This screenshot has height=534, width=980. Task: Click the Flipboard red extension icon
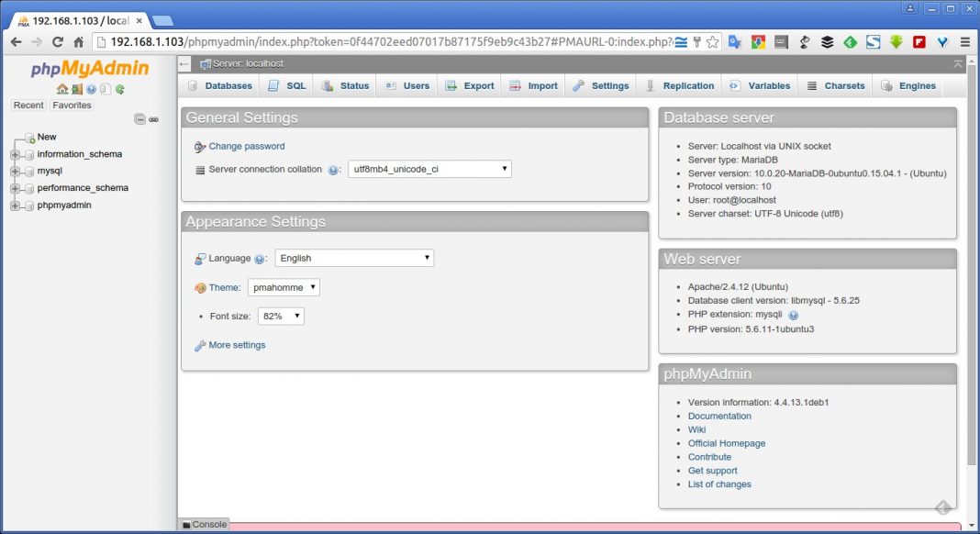(919, 42)
